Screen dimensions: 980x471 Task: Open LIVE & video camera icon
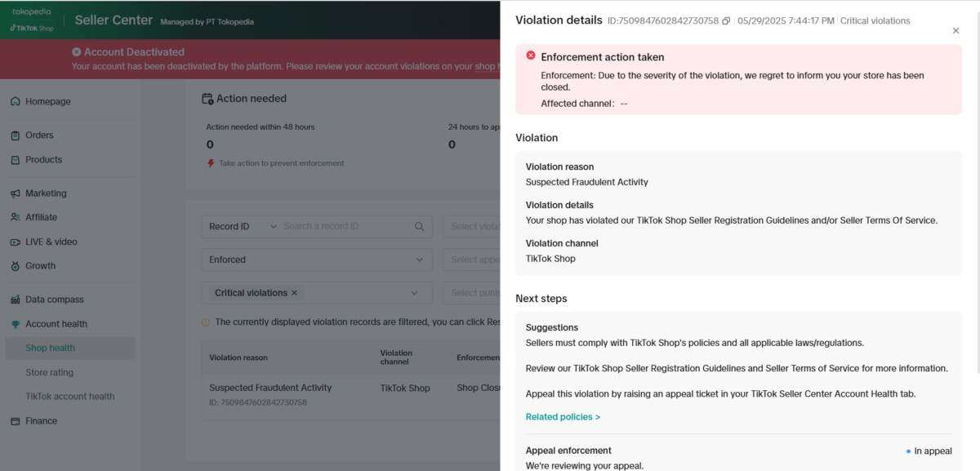click(16, 242)
